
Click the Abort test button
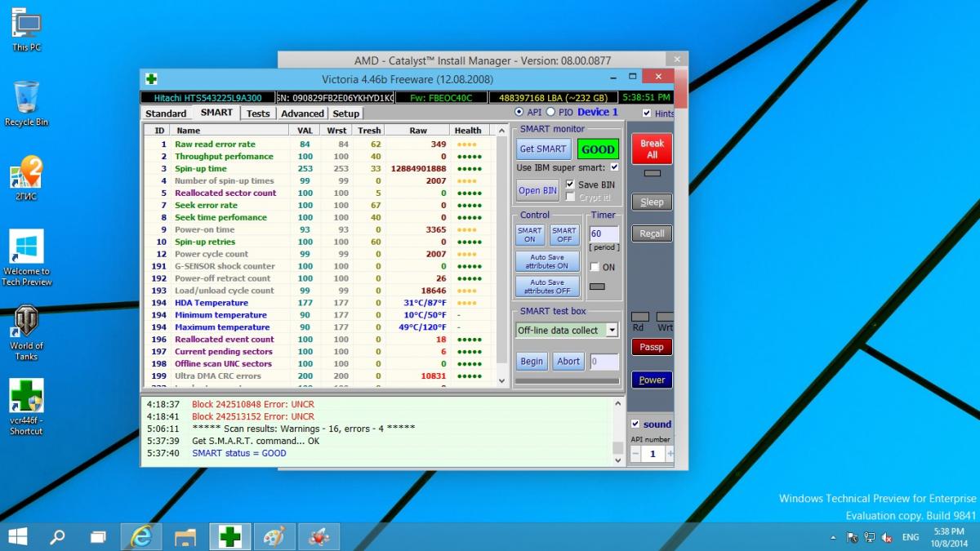tap(568, 361)
